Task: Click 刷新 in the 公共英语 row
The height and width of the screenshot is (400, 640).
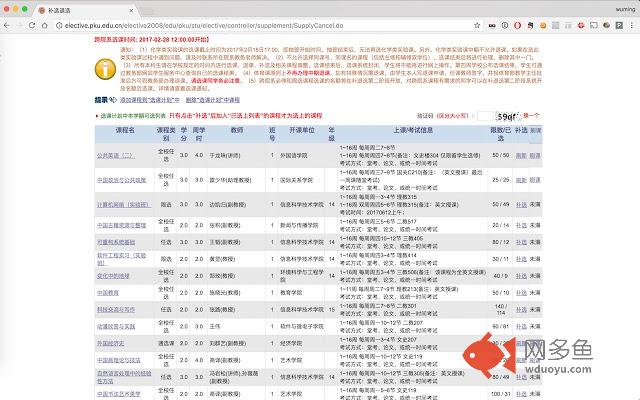Action: [521, 156]
